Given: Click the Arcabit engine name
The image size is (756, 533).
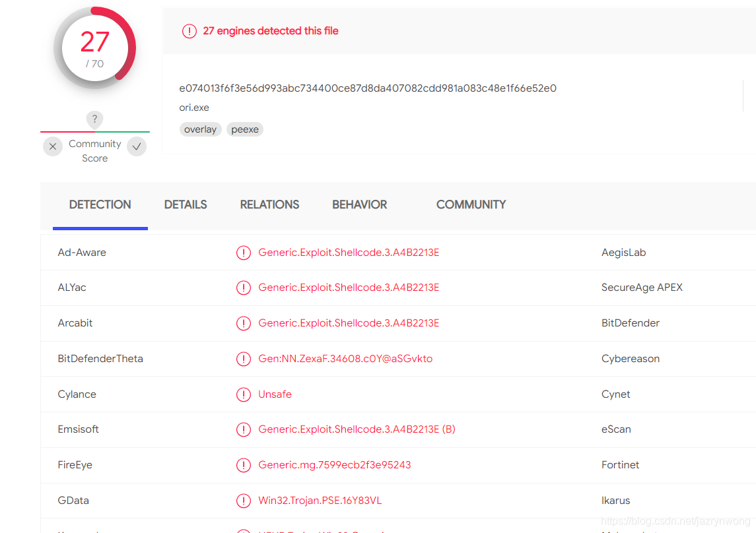Looking at the screenshot, I should coord(75,323).
